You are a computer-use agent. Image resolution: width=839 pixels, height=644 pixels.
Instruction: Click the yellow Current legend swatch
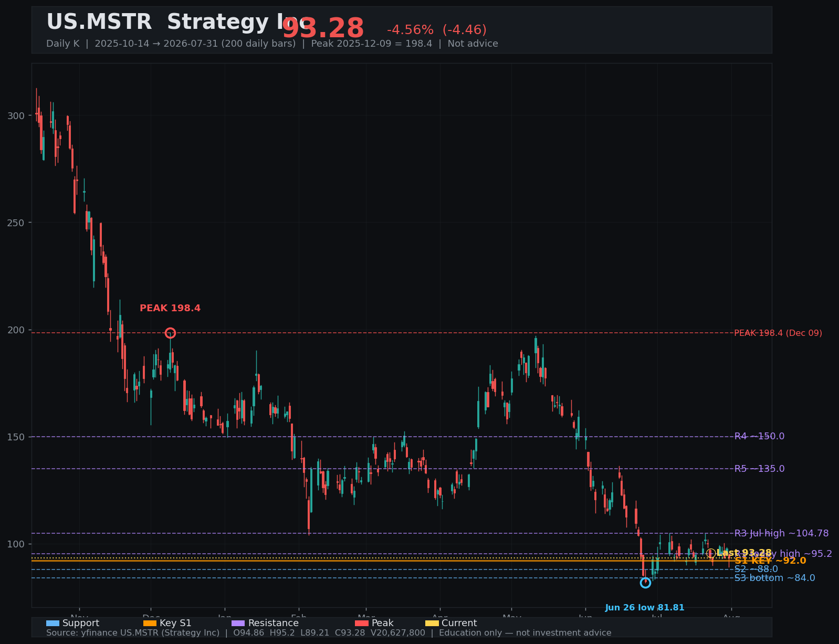click(x=432, y=624)
